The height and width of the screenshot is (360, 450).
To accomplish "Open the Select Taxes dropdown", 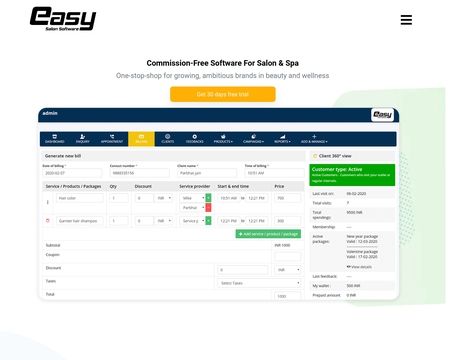I will click(x=259, y=283).
